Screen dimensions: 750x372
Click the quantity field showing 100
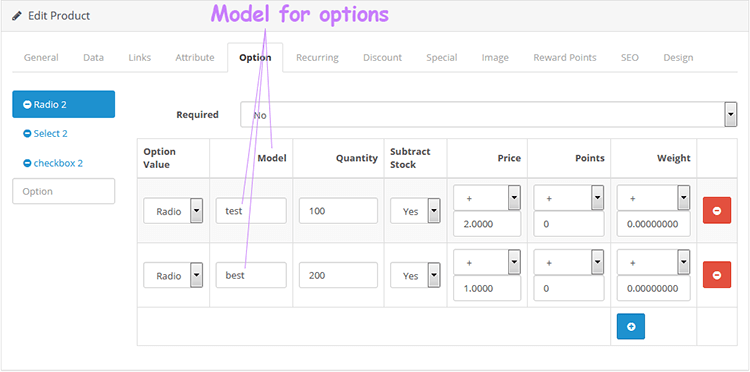[338, 211]
